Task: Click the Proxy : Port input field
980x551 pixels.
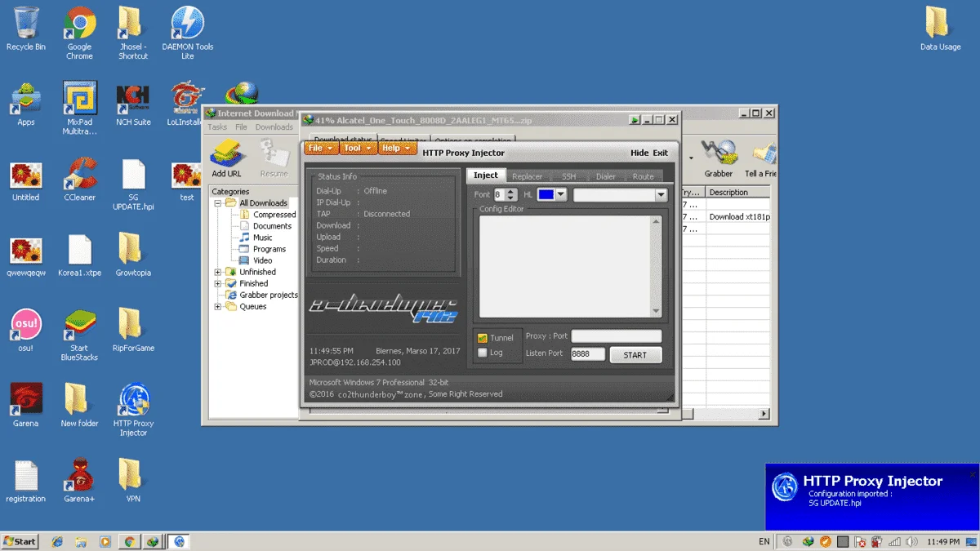Action: (x=617, y=336)
